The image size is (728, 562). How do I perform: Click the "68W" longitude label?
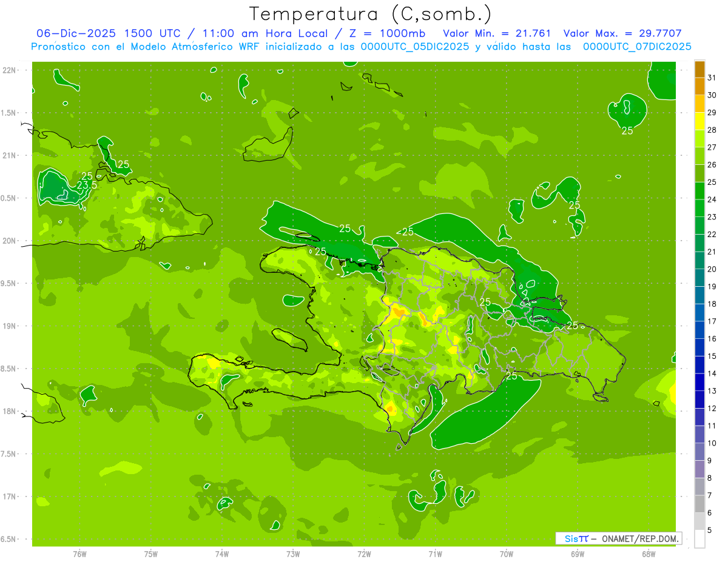tap(649, 554)
